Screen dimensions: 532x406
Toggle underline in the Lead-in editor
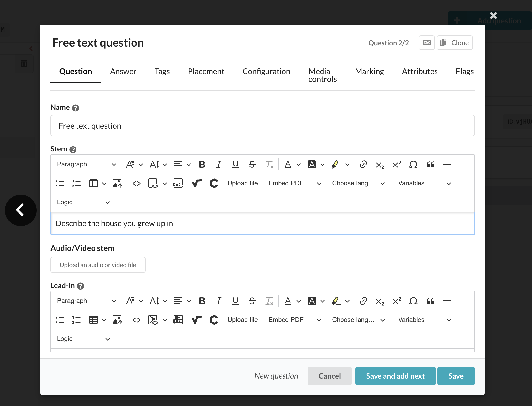(235, 301)
